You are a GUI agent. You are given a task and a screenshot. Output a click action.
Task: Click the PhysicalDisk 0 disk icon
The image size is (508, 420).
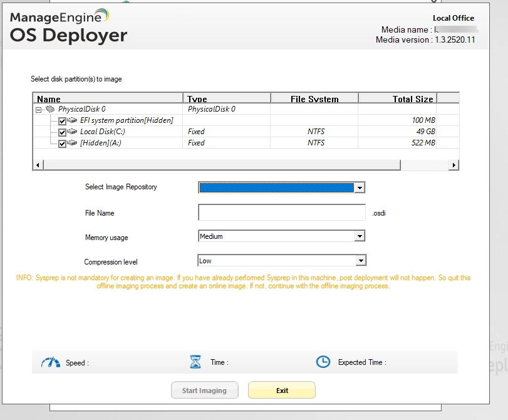(x=50, y=109)
